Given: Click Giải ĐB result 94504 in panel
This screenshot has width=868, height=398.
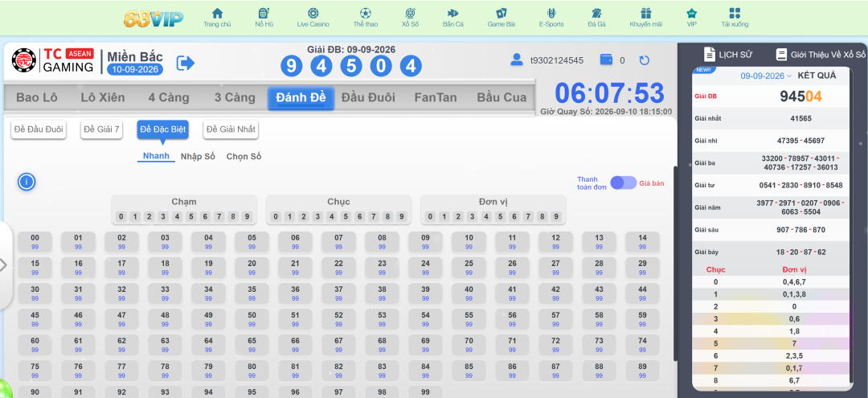Looking at the screenshot, I should (800, 96).
